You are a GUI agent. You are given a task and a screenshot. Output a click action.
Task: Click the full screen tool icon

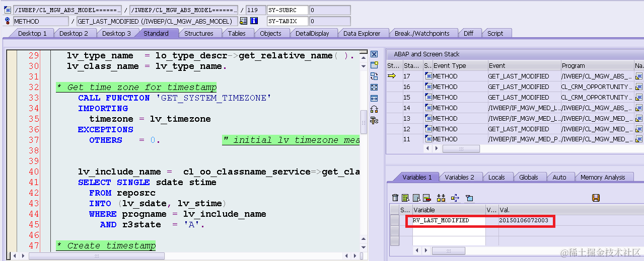(374, 87)
